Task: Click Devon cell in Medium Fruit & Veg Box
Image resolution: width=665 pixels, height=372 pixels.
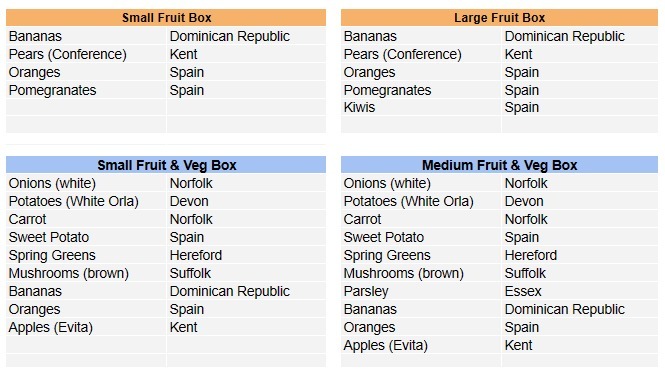Action: 580,201
